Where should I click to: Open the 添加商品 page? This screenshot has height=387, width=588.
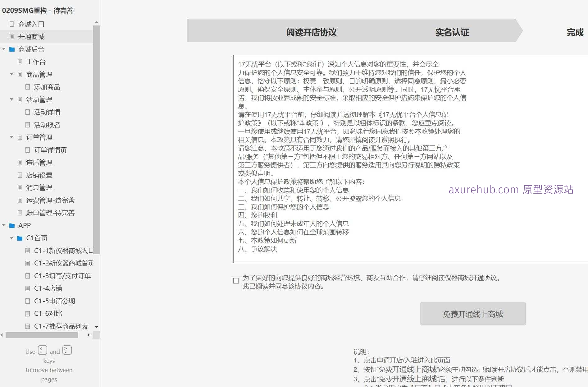click(47, 87)
